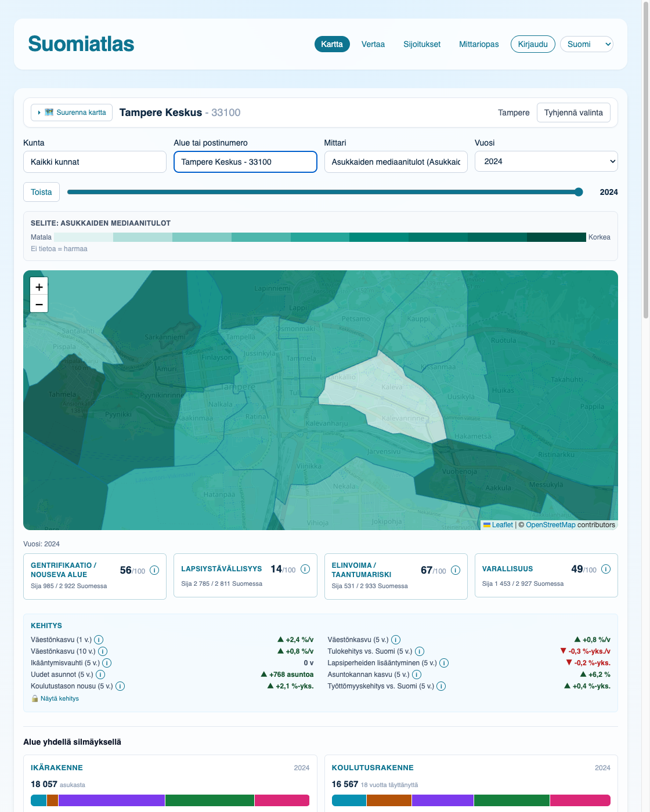This screenshot has height=812, width=650.
Task: Start playback with the Toista button
Action: tap(41, 192)
